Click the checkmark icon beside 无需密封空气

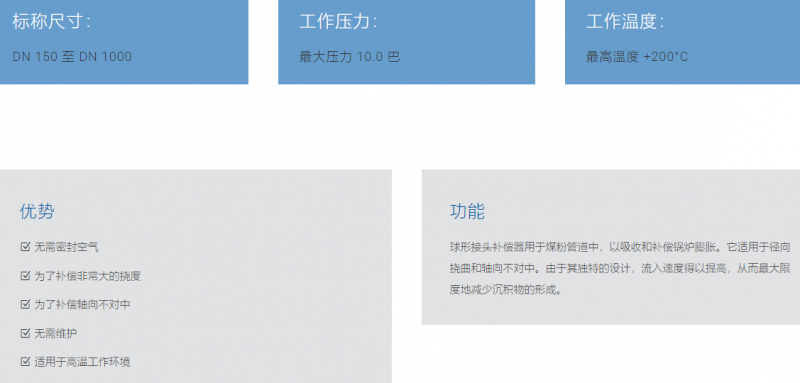coord(25,247)
